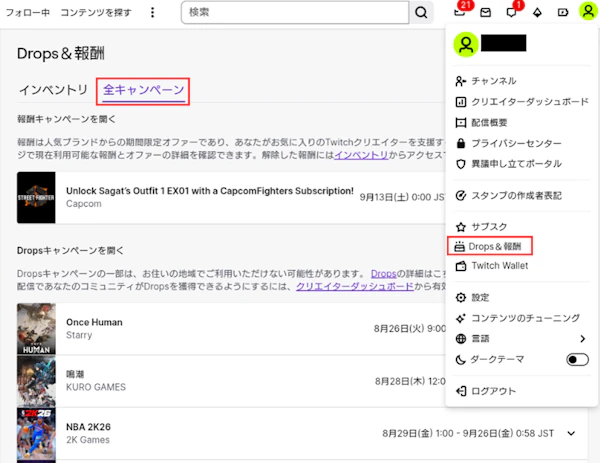Open whispers chat bubble icon
This screenshot has width=600, height=463.
512,13
